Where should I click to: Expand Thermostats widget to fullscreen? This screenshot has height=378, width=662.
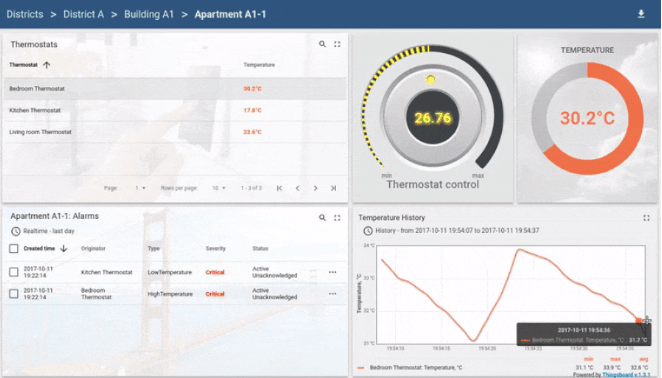(337, 44)
